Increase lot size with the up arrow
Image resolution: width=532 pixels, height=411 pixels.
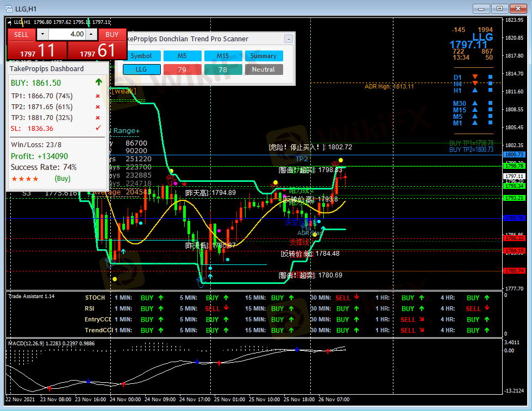[91, 34]
